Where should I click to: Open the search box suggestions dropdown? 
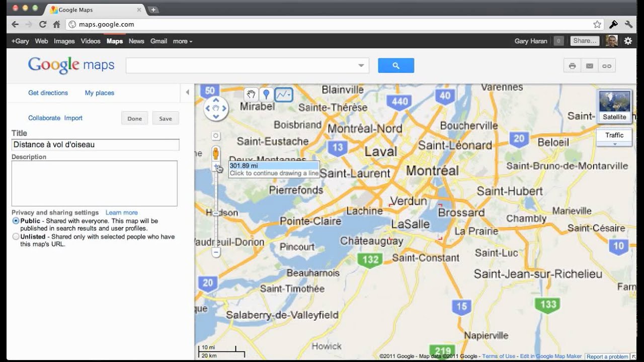[361, 65]
